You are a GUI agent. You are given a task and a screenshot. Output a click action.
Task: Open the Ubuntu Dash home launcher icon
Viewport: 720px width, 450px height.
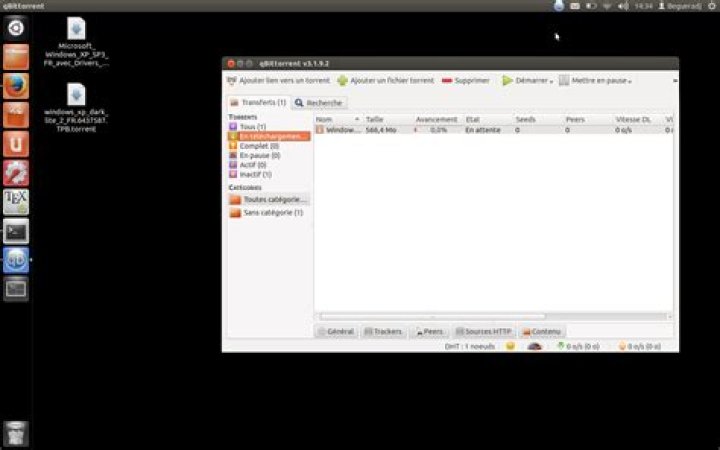[x=16, y=28]
